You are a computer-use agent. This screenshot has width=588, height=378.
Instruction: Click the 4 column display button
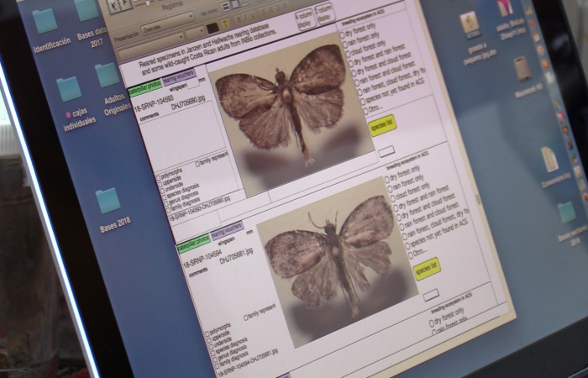304,18
